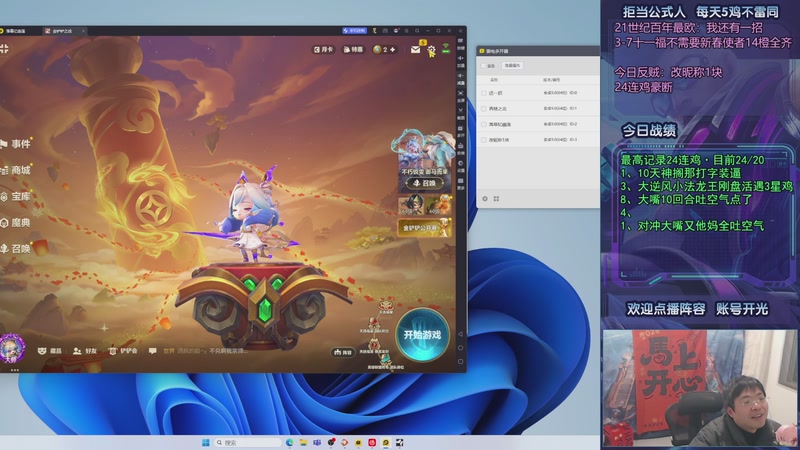Switch to the first emulator tab

[x=14, y=31]
